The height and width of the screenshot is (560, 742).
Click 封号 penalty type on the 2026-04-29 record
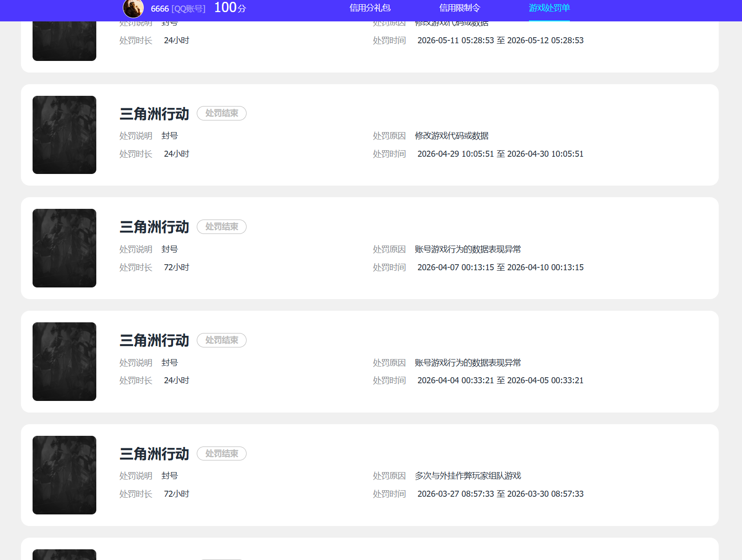(170, 136)
